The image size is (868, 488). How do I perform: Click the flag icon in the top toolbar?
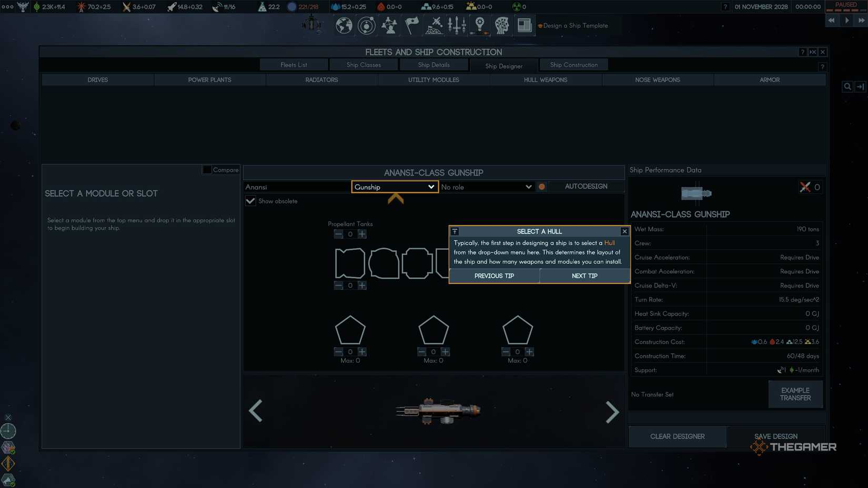[x=411, y=25]
